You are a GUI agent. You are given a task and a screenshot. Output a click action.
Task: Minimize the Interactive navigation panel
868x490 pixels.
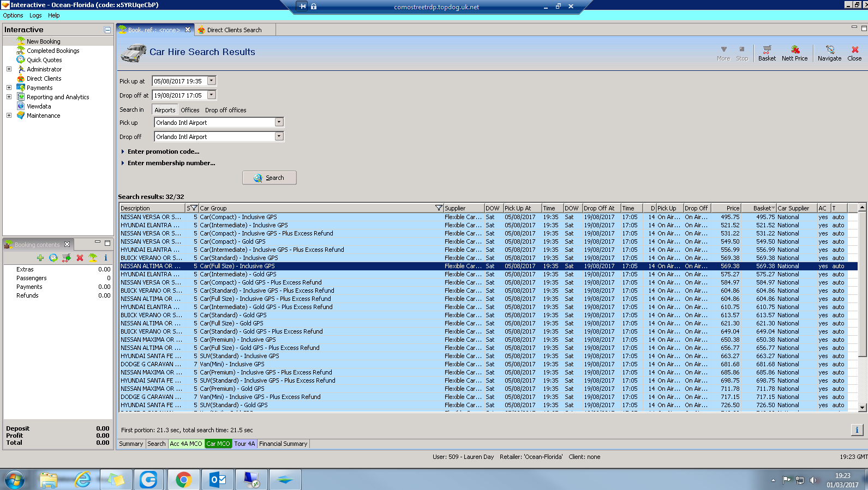pyautogui.click(x=107, y=30)
